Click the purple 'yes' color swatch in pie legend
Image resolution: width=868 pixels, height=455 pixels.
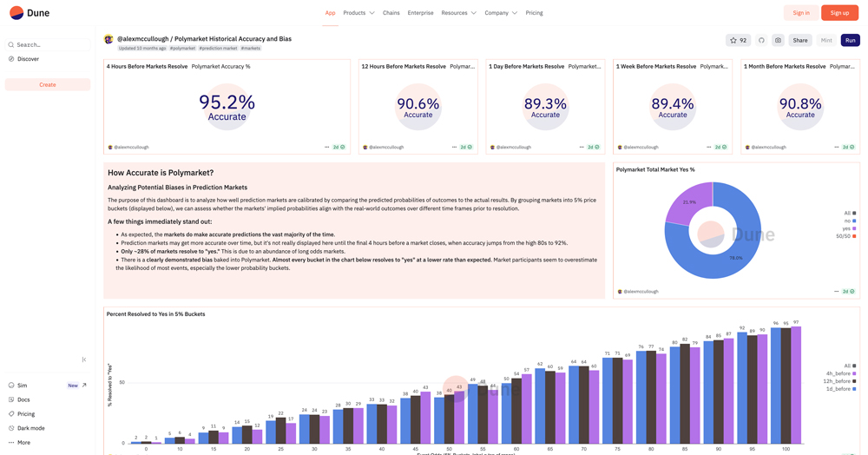[854, 228]
